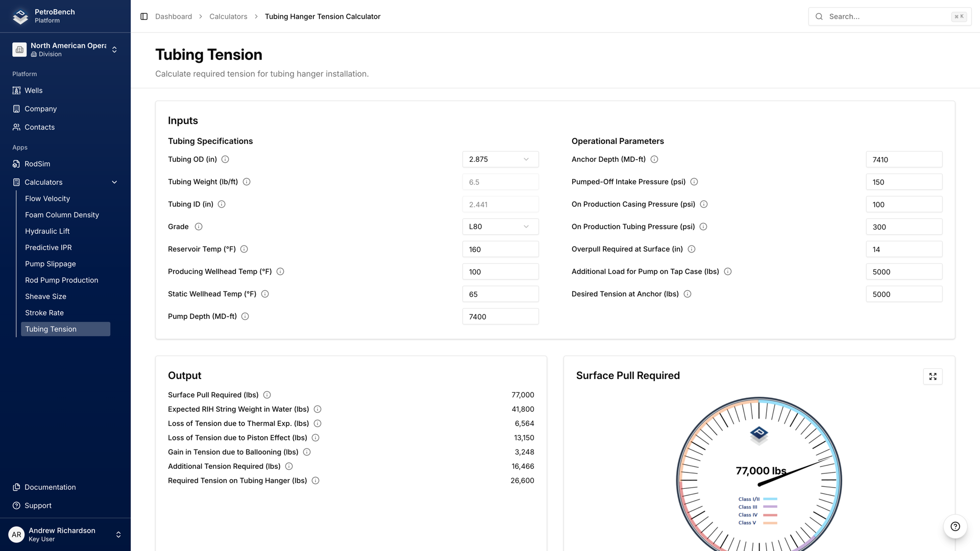The image size is (980, 551).
Task: Show the info tooltip for Surface Pull Required
Action: 267,394
